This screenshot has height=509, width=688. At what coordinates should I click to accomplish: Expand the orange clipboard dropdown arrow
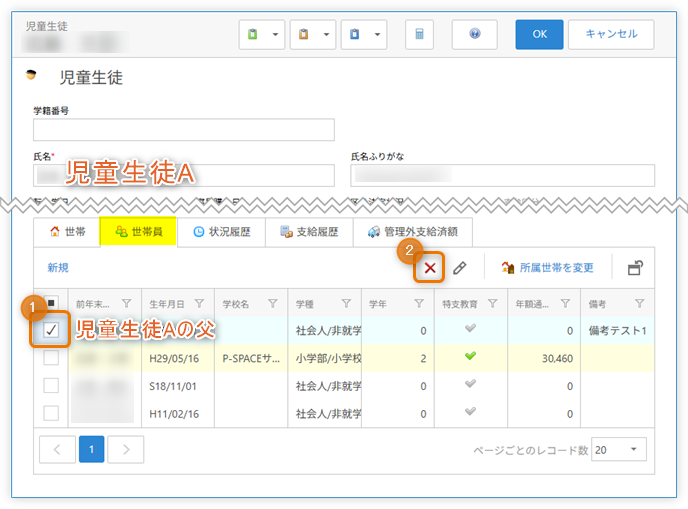click(x=326, y=34)
